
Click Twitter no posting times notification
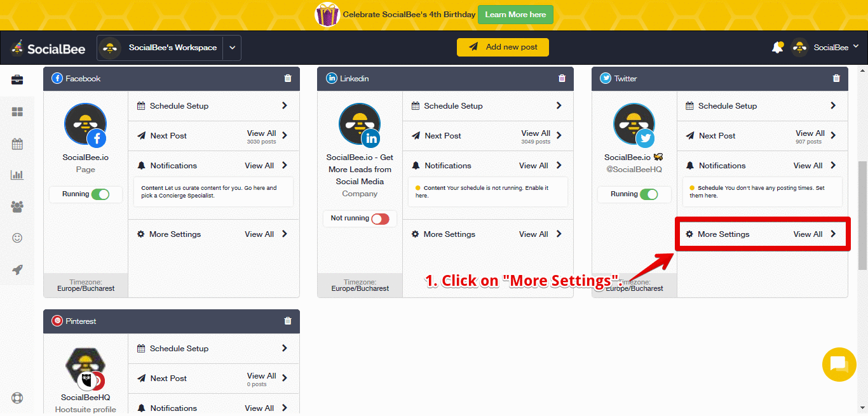[763, 192]
